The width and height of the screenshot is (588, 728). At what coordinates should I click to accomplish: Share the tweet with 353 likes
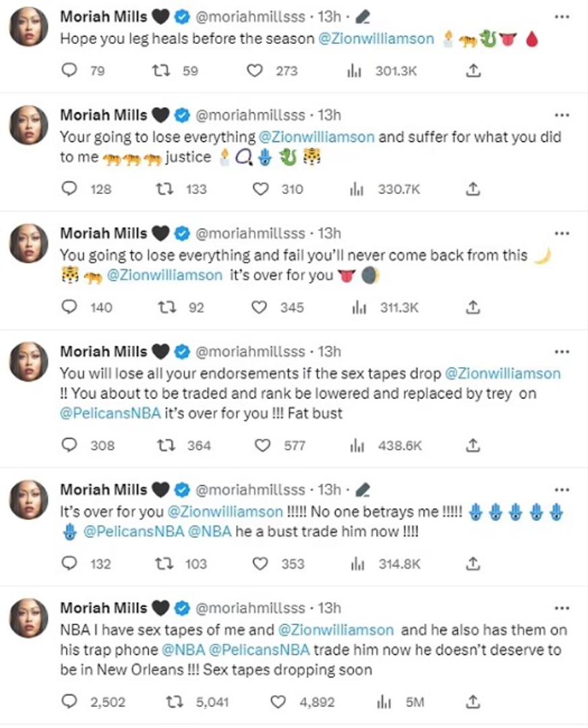[473, 564]
